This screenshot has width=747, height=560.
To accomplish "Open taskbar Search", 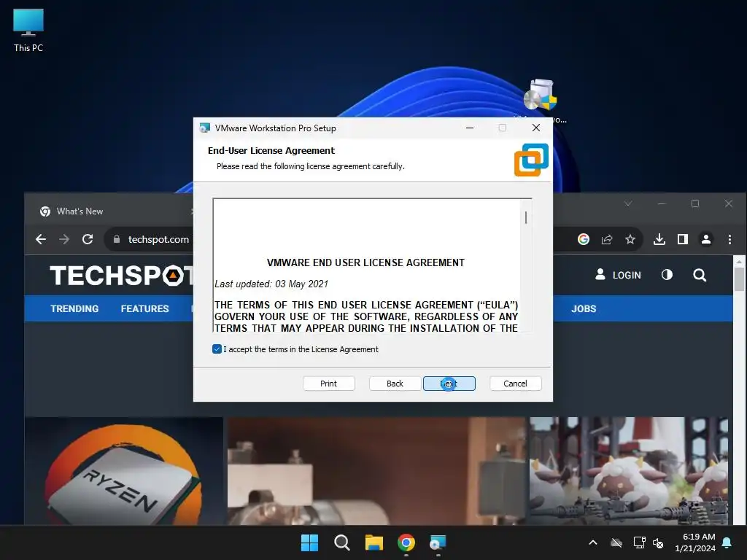I will [341, 542].
